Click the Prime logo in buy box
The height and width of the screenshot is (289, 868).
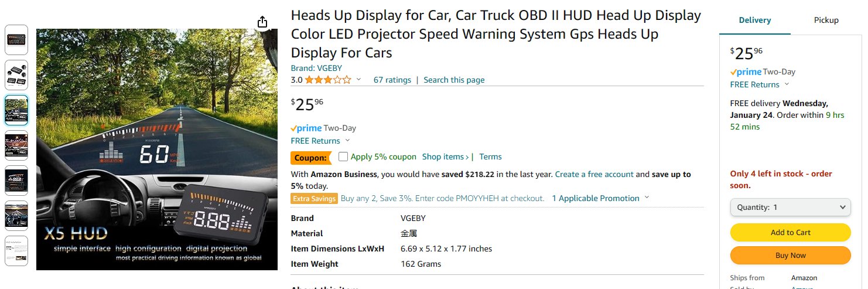pyautogui.click(x=746, y=72)
